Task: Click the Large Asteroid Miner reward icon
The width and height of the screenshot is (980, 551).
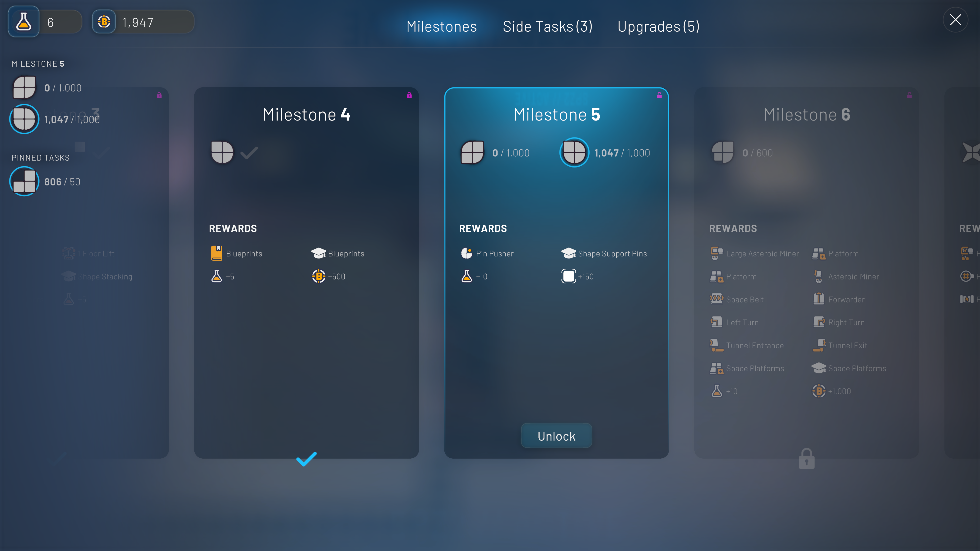Action: coord(716,253)
